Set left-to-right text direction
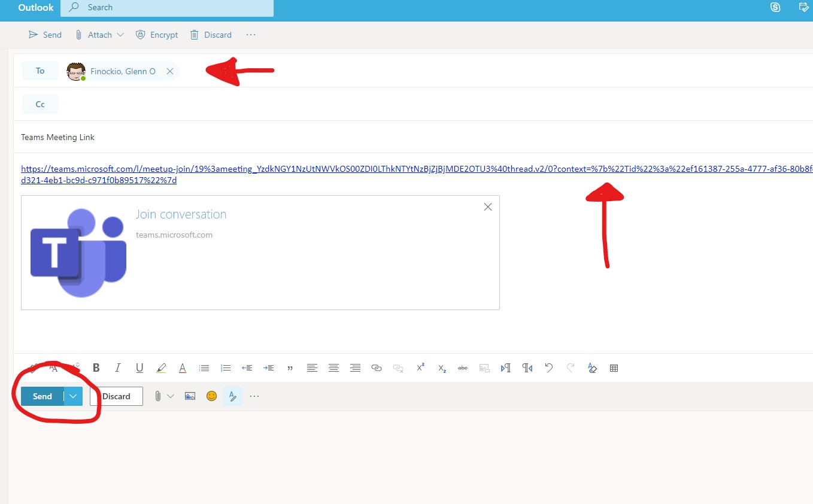This screenshot has height=504, width=813. point(506,368)
